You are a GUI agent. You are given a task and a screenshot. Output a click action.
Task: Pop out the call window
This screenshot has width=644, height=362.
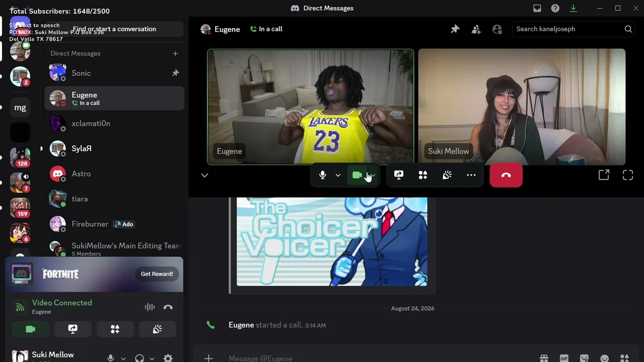tap(604, 175)
